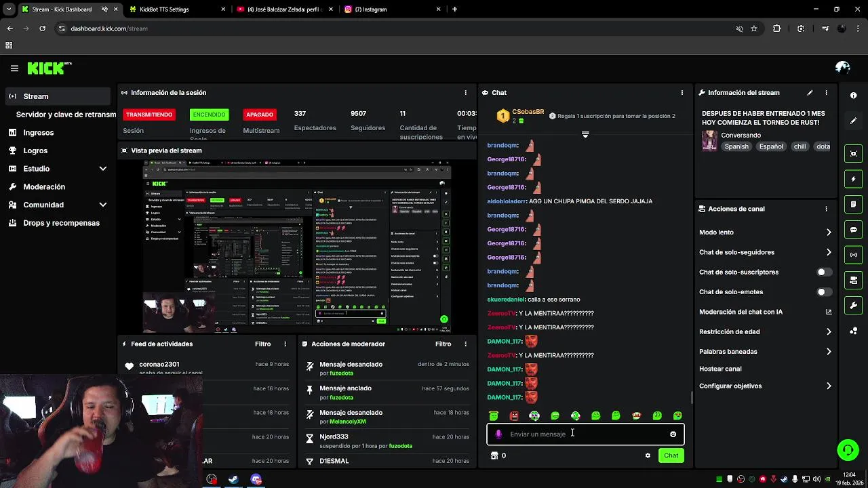This screenshot has height=488, width=868.
Task: Send message with green Chat button
Action: pos(671,455)
